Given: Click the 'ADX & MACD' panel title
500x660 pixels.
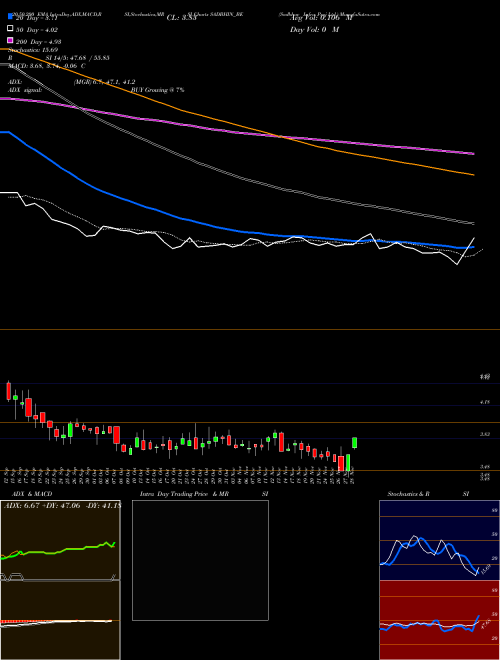Looking at the screenshot, I should pyautogui.click(x=32, y=494).
